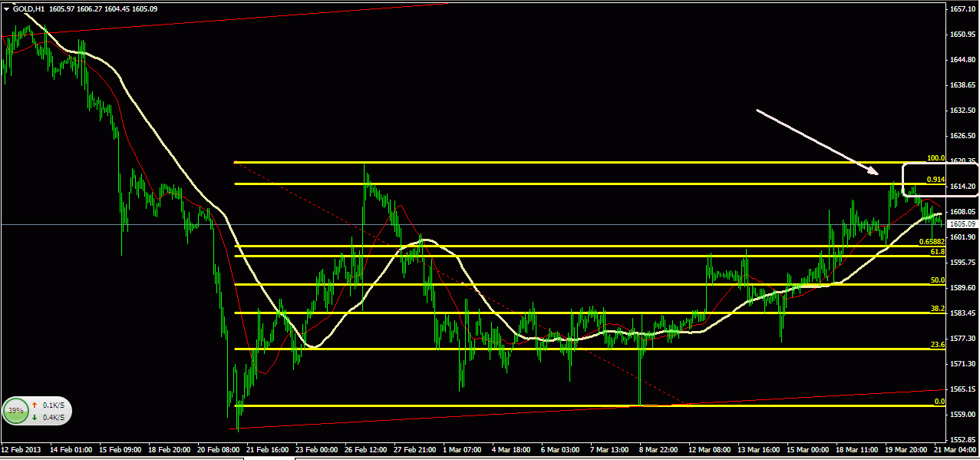Click the GOLD,H1 symbol title
Screen dimensions: 980x460
(x=28, y=9)
